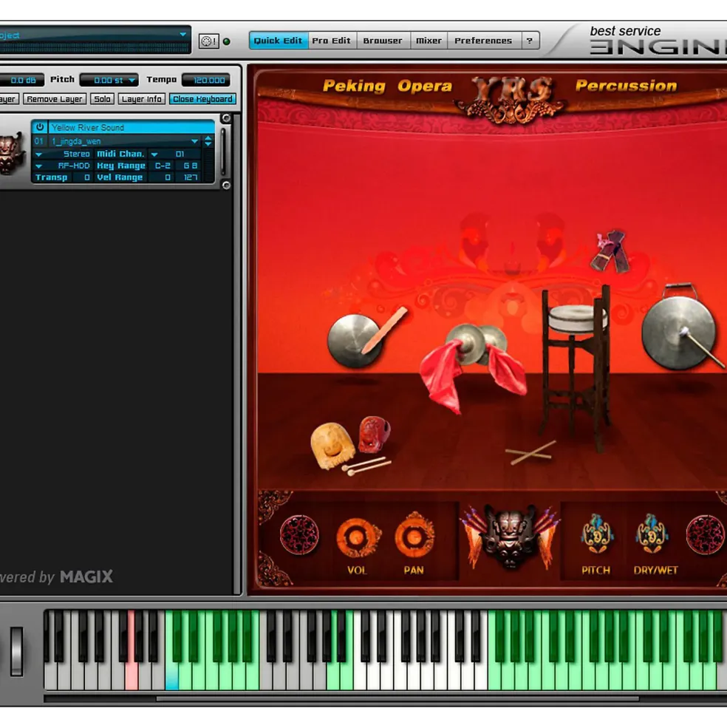Click the layer panel bottom scroll knob
This screenshot has width=727, height=728.
226,186
